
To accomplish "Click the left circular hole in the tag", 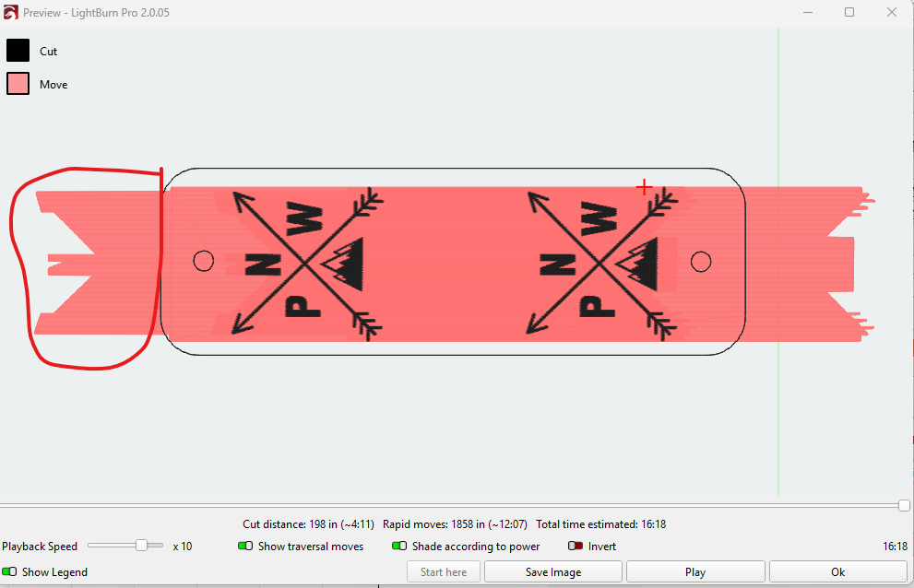I will (x=204, y=261).
